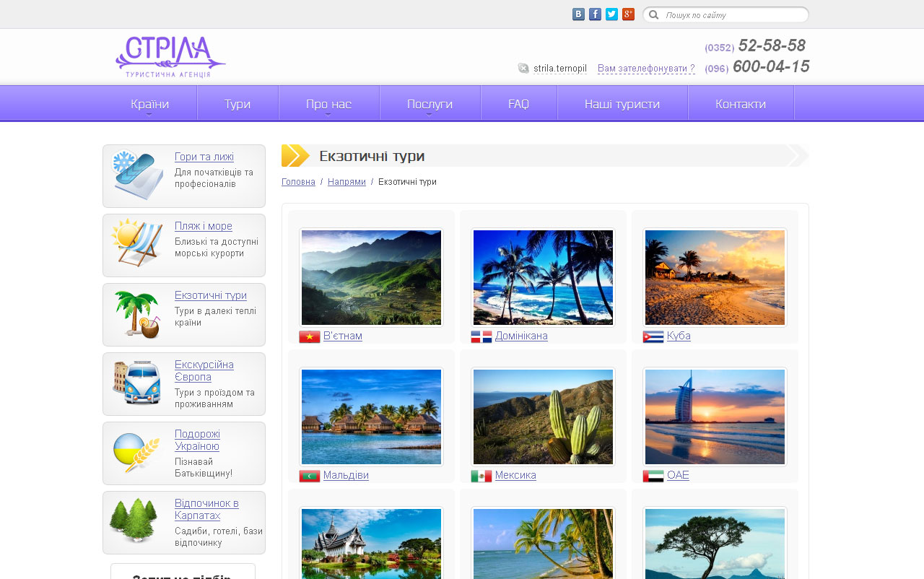Go to Головна in the breadcrumb
This screenshot has width=924, height=579.
tap(298, 182)
